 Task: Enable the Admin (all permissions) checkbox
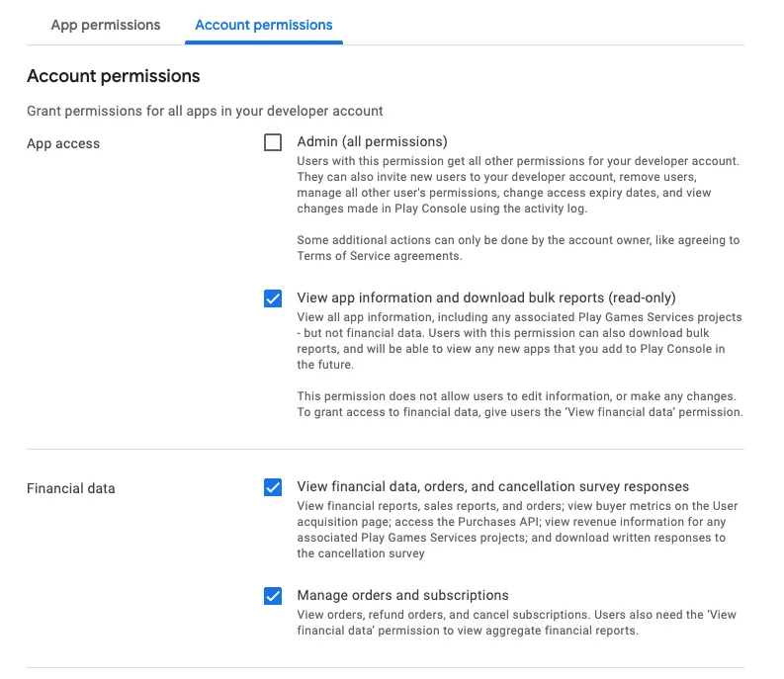point(273,142)
